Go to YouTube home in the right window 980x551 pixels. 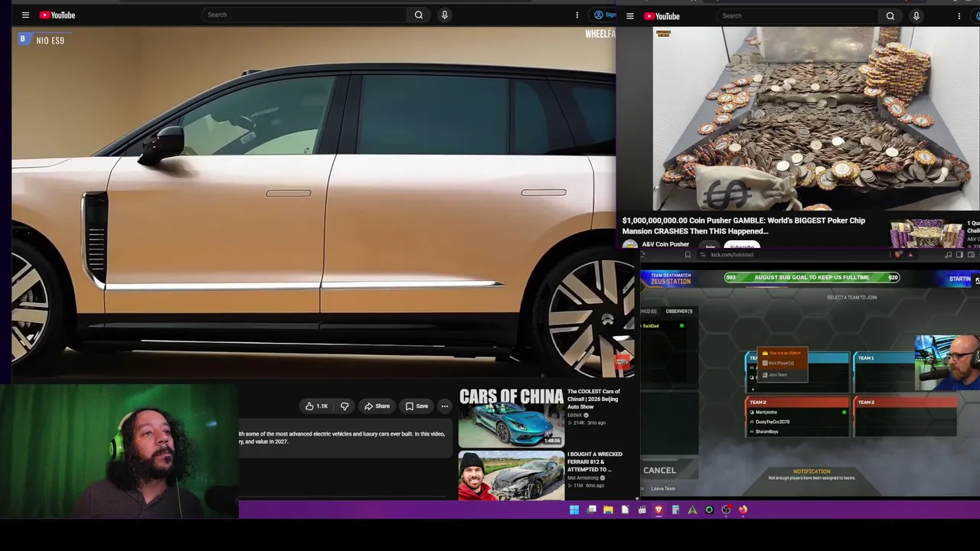(x=661, y=16)
